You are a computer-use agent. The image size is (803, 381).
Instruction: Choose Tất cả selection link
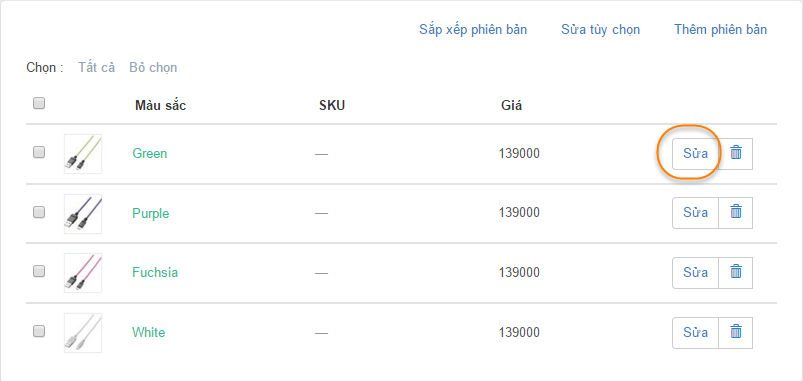[96, 67]
